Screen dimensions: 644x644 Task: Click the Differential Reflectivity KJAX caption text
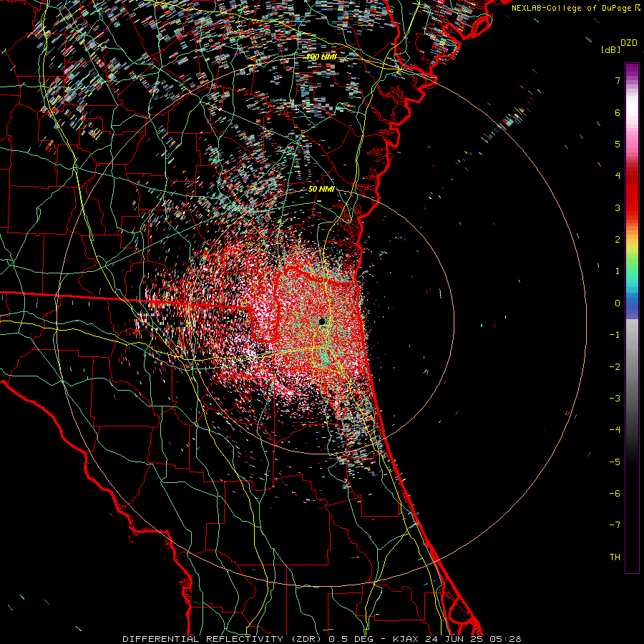[321, 639]
